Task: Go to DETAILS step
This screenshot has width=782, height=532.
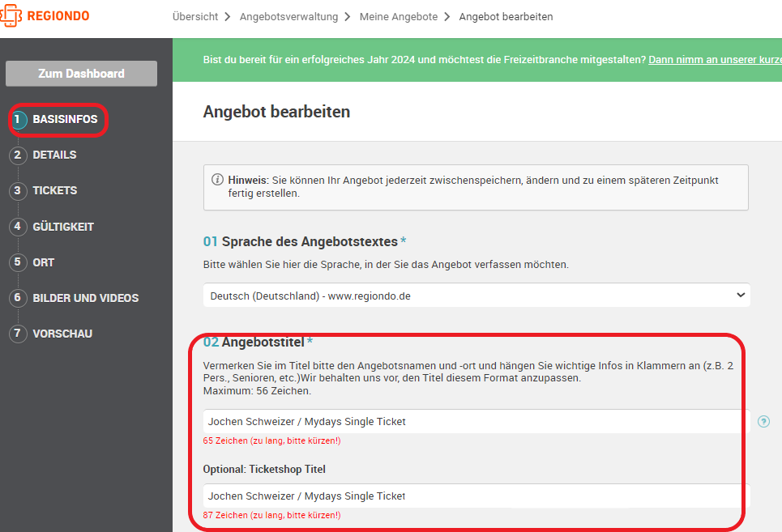Action: pos(54,155)
